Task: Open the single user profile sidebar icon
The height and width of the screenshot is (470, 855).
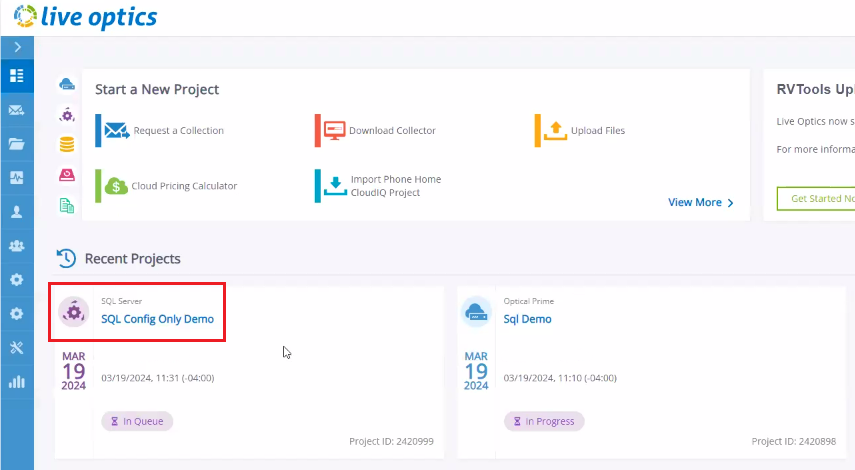Action: point(17,212)
